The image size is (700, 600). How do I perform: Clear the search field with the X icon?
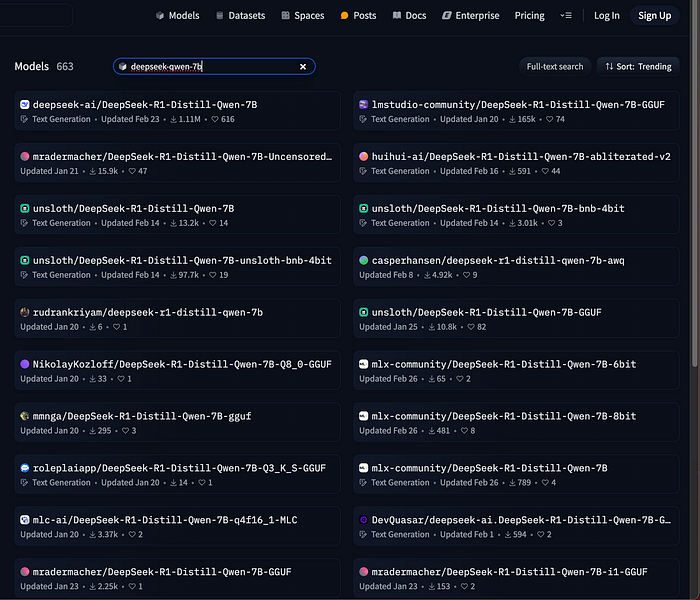[x=303, y=67]
